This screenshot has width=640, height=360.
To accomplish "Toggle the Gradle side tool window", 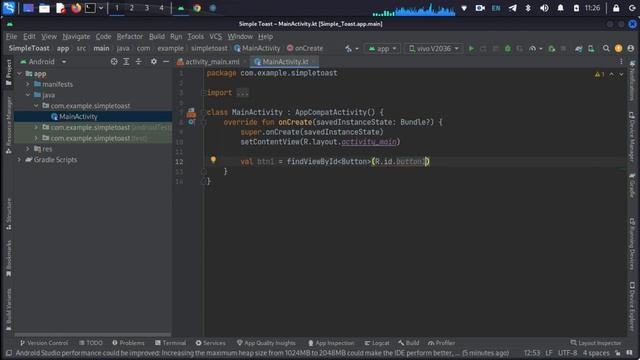I will coord(632,185).
